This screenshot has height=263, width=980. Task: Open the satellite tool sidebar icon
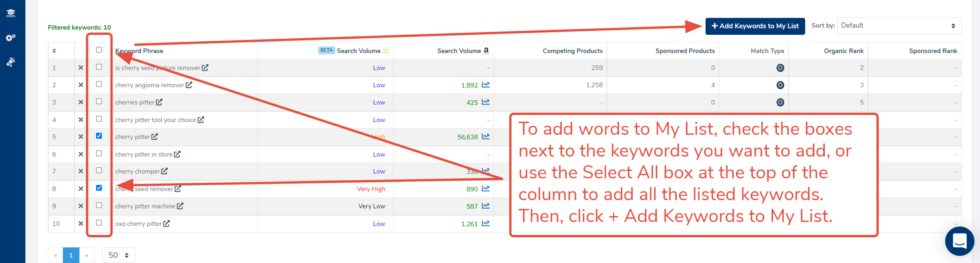click(x=11, y=62)
